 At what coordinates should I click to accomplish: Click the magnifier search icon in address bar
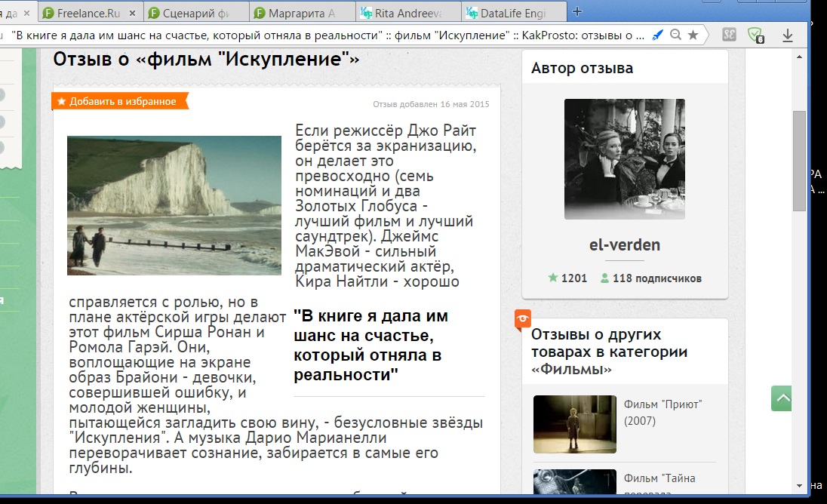tap(675, 35)
